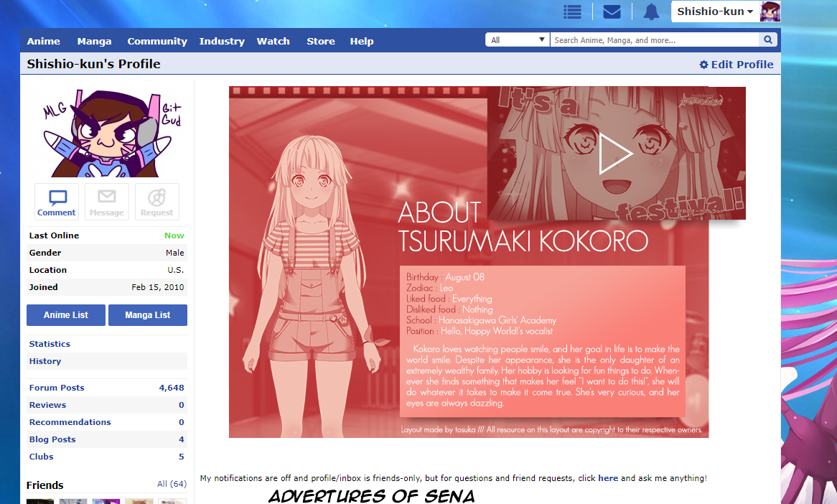Click the Anime List button
Image resolution: width=837 pixels, height=504 pixels.
point(66,315)
